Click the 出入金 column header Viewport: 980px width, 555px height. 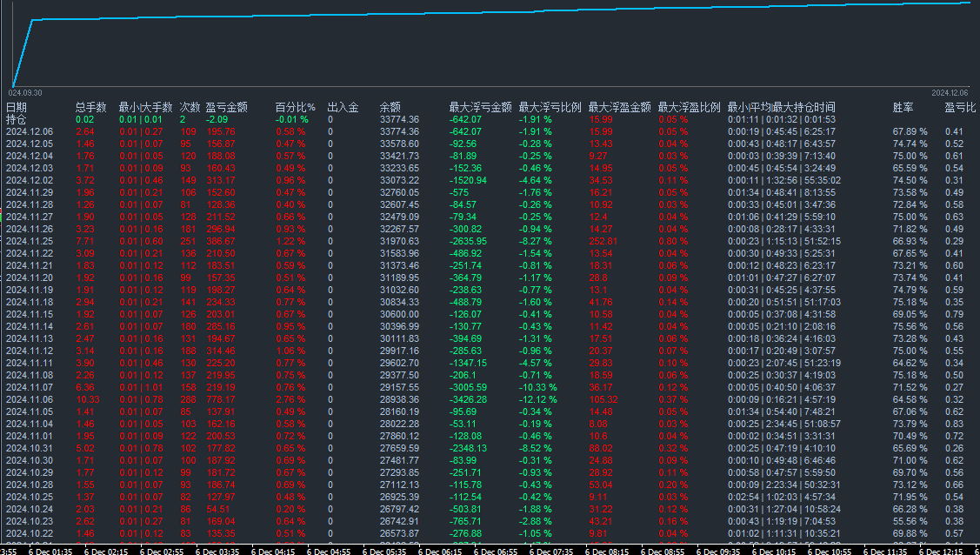tap(343, 108)
